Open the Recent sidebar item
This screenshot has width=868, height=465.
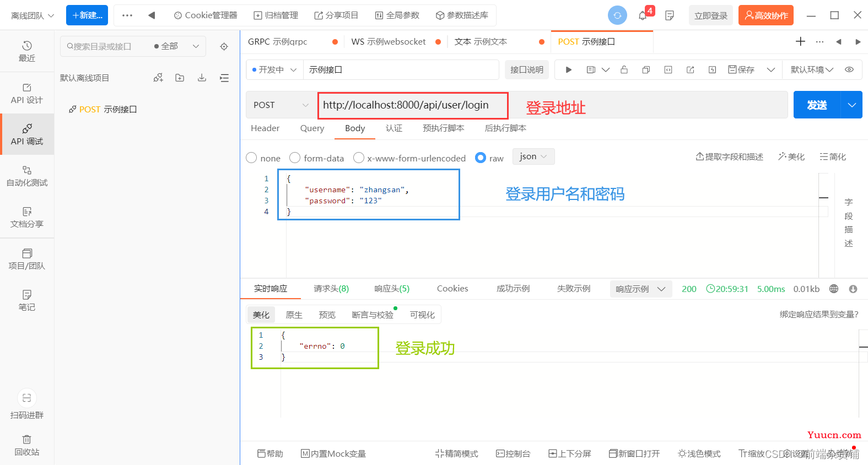[x=27, y=51]
